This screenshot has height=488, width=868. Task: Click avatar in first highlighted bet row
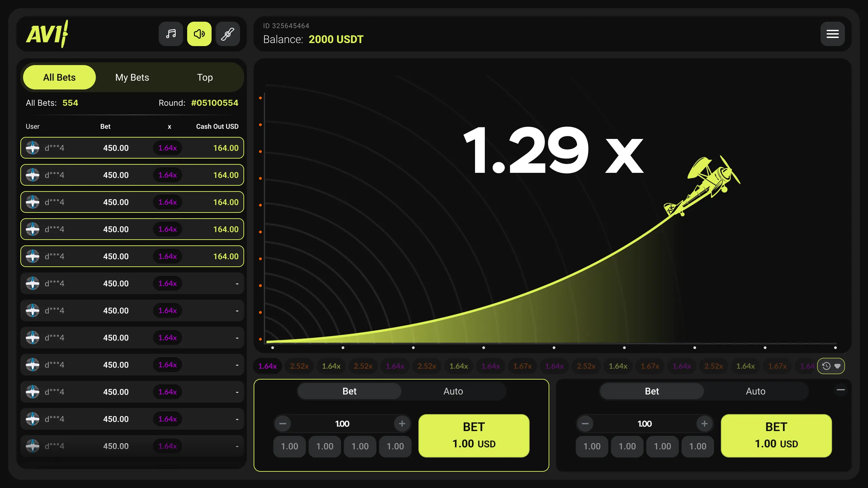point(33,148)
